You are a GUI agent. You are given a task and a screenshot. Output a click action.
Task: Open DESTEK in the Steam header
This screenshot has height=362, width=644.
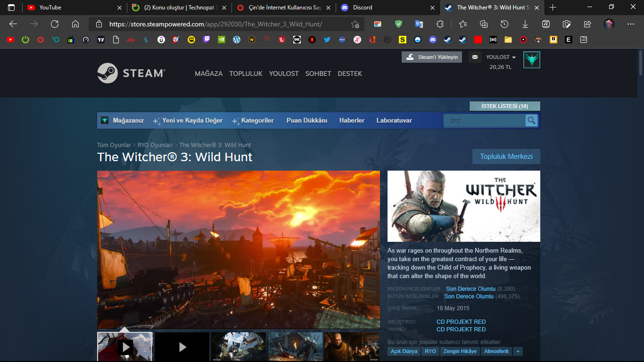click(x=350, y=74)
